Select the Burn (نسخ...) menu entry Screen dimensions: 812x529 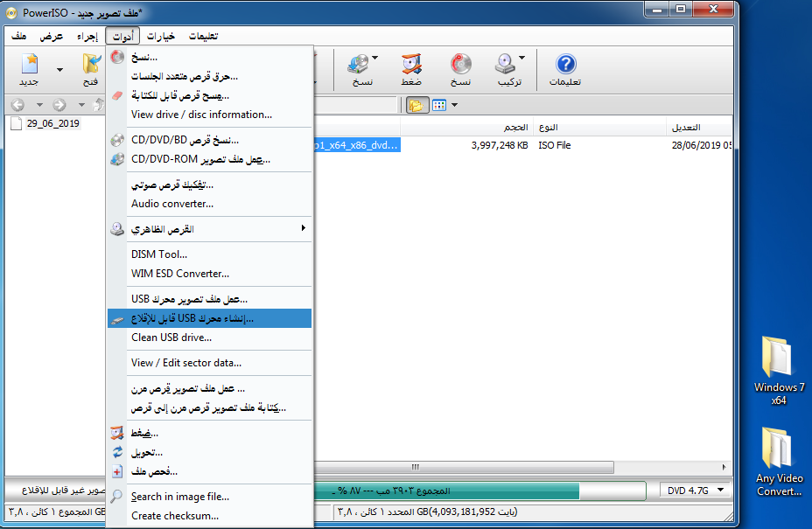[209, 57]
